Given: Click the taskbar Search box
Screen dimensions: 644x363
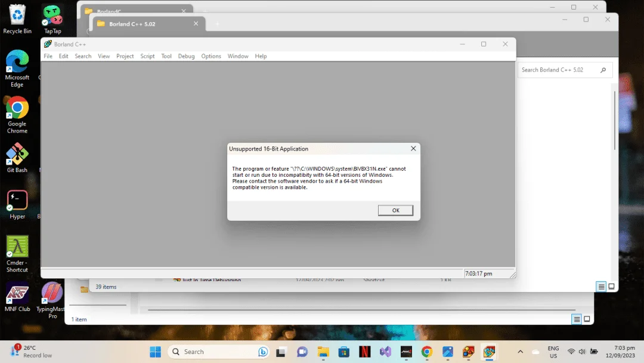Looking at the screenshot, I should (218, 352).
